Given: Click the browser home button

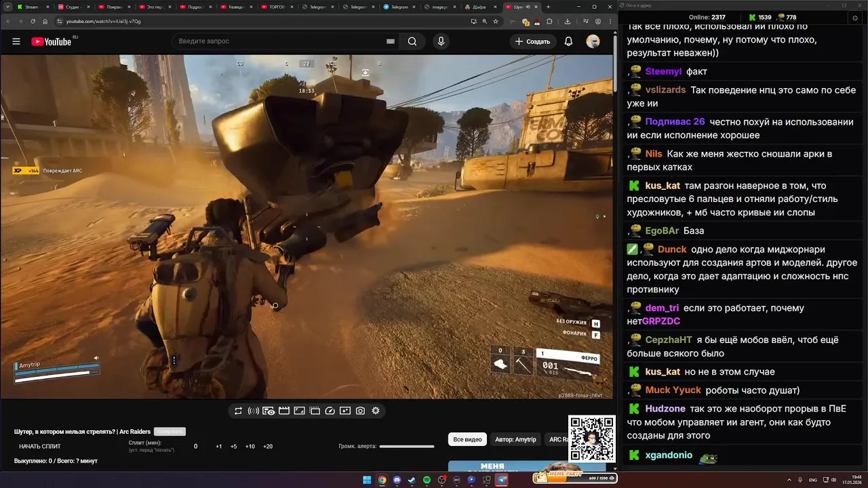Looking at the screenshot, I should pos(45,21).
